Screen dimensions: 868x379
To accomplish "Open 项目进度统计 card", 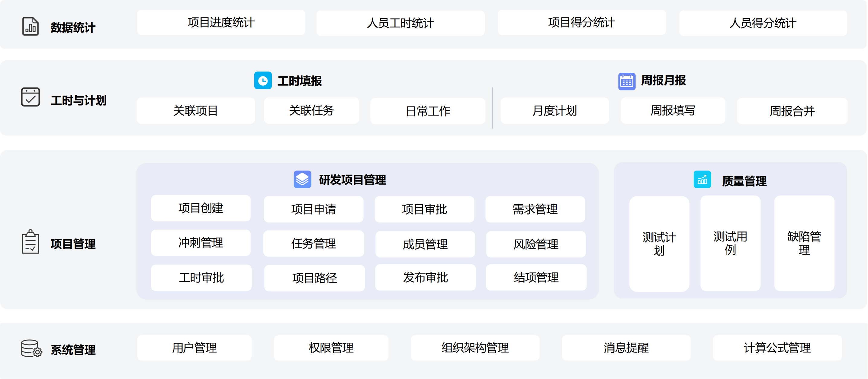I will coord(221,23).
